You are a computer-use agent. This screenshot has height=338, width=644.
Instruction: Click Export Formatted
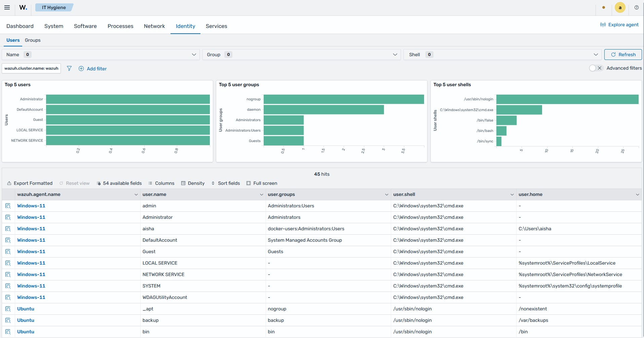(x=30, y=183)
